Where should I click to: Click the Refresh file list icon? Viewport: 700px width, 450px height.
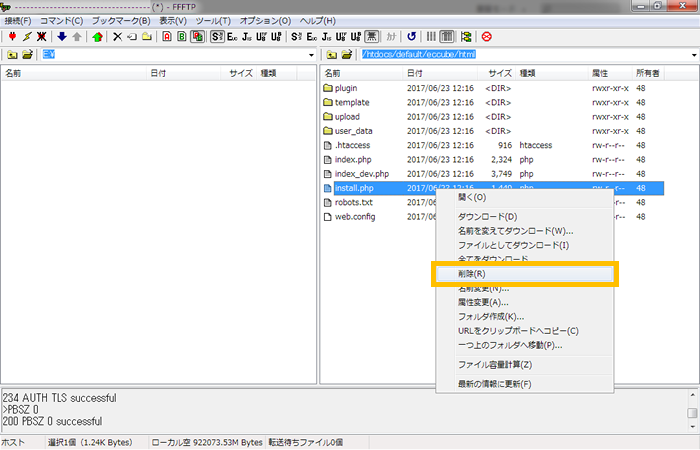tap(412, 37)
